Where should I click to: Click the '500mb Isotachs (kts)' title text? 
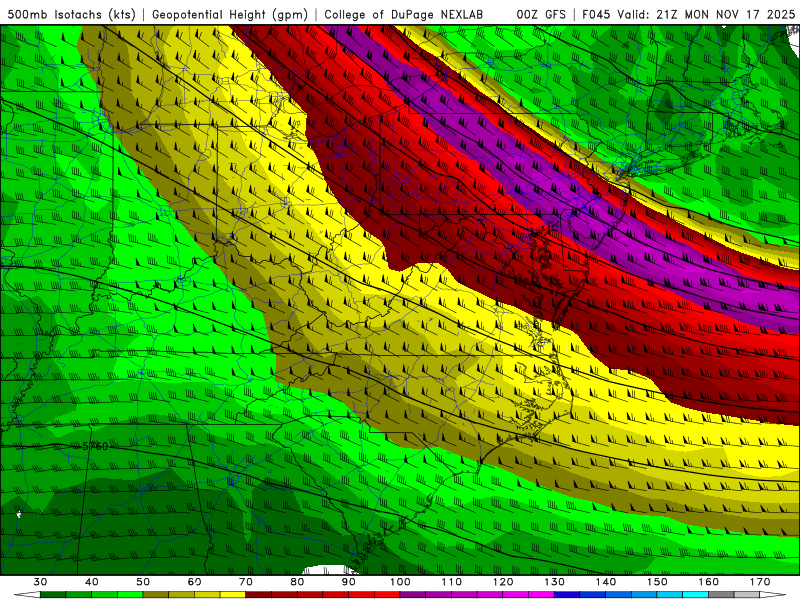[72, 15]
